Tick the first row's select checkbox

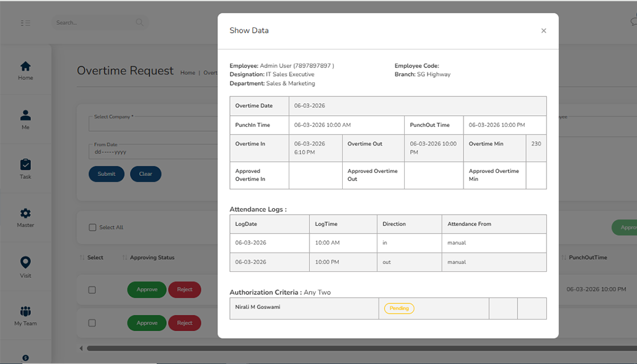[x=92, y=290]
